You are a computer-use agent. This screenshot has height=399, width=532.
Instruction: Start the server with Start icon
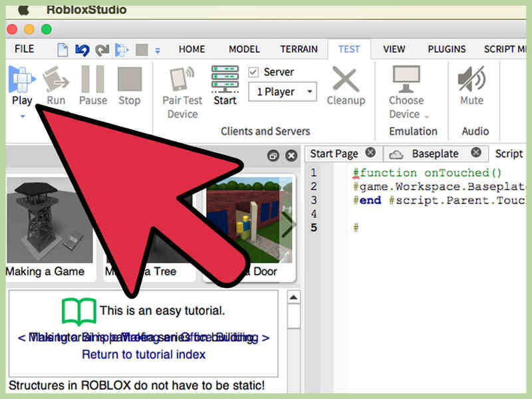click(225, 79)
